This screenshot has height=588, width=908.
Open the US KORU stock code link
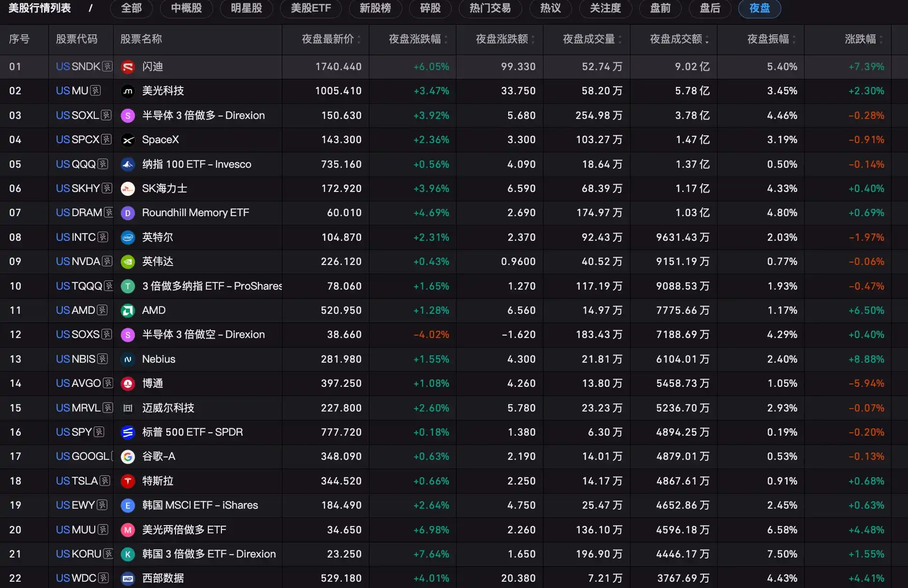pyautogui.click(x=78, y=554)
